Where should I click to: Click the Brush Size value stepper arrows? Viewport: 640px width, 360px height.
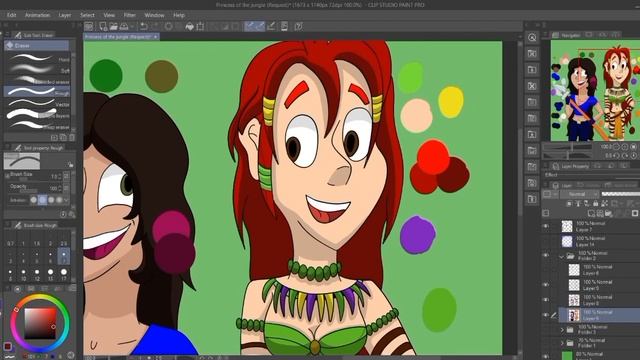(60, 176)
